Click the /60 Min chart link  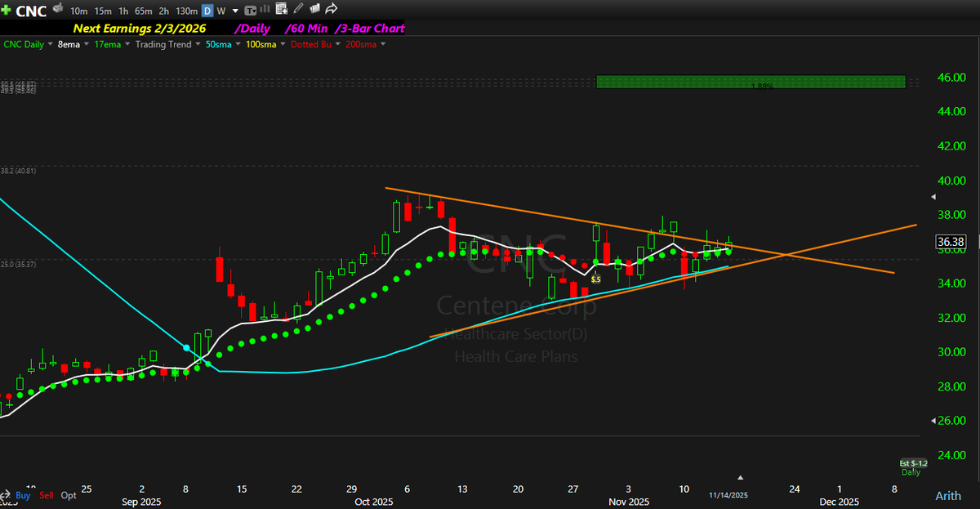(x=306, y=29)
